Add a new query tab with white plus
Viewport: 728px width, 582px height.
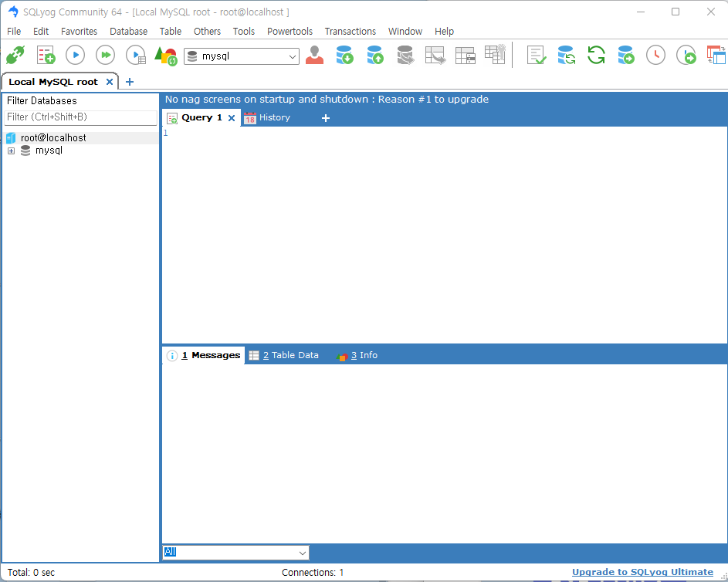tap(326, 118)
